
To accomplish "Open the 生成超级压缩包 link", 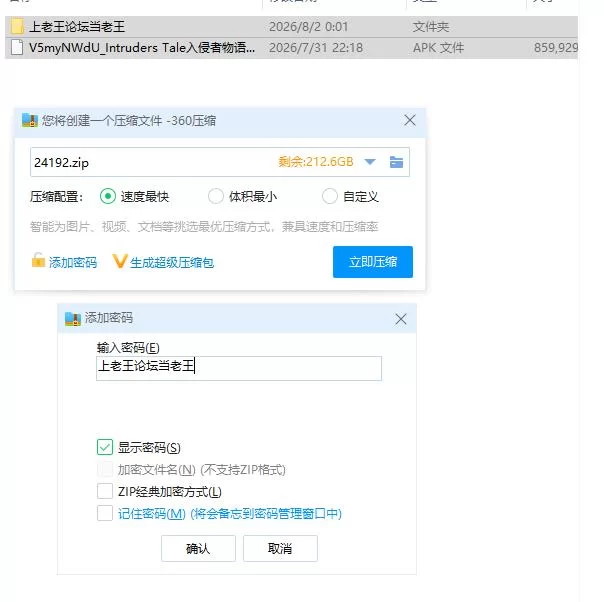I will [172, 263].
